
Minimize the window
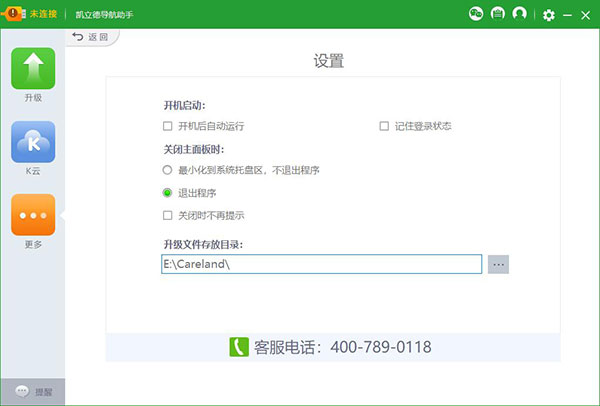pyautogui.click(x=567, y=15)
